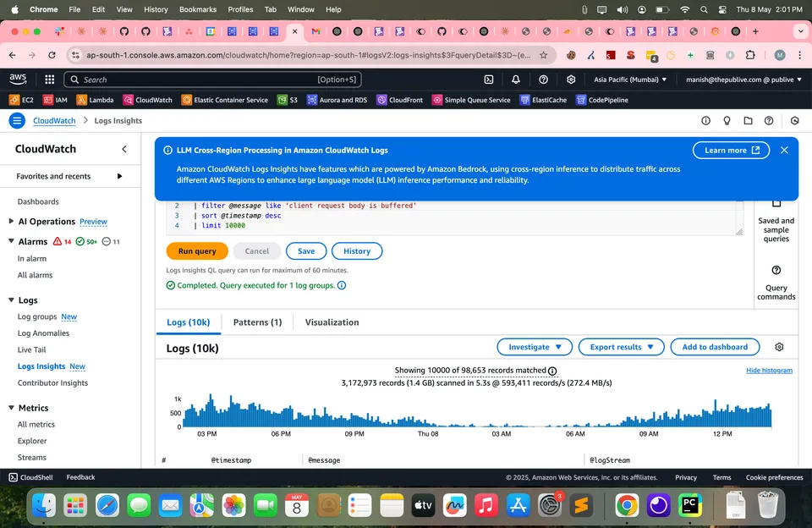Open the Profiles menu in menu bar
The height and width of the screenshot is (528, 812).
point(240,9)
